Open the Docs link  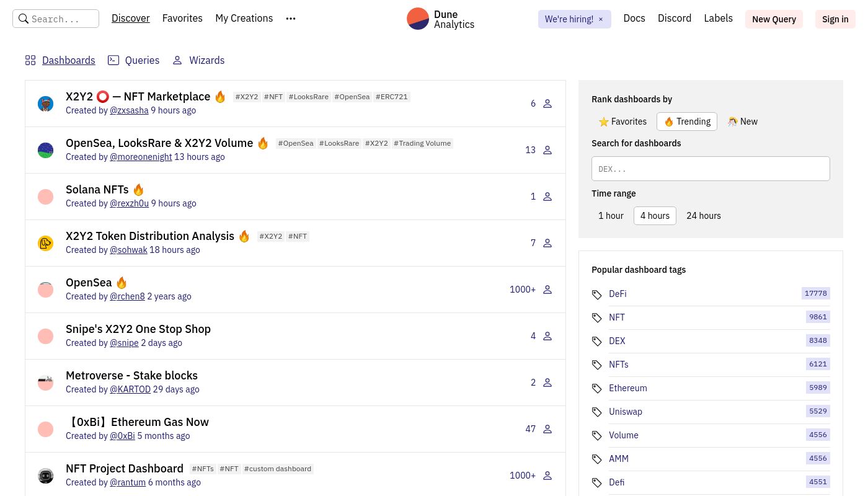634,19
